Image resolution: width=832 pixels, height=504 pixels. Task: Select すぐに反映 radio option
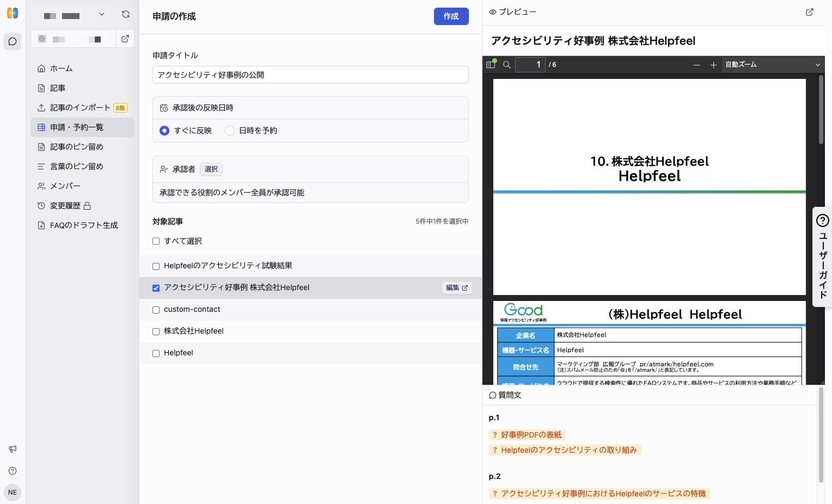point(164,131)
